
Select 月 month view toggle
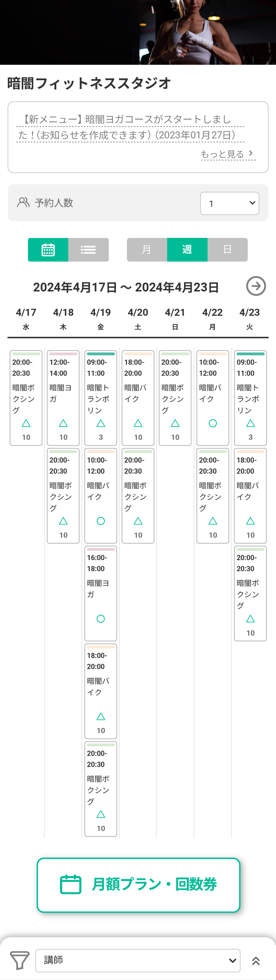(146, 250)
